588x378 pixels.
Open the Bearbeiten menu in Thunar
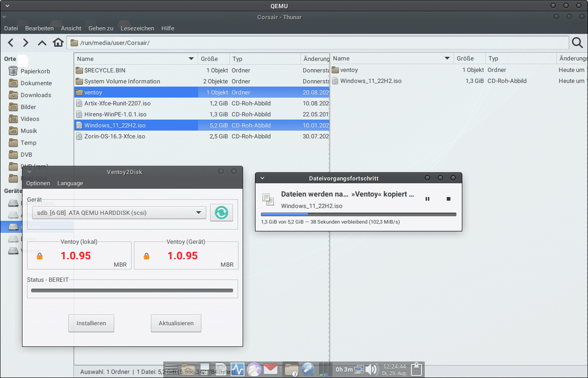click(39, 28)
